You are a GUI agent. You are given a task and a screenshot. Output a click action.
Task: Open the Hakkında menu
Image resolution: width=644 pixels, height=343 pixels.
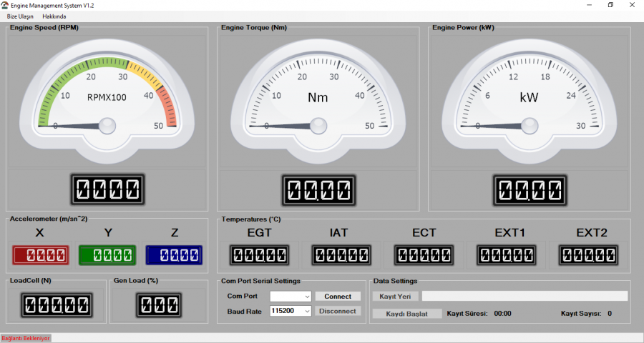pos(54,16)
